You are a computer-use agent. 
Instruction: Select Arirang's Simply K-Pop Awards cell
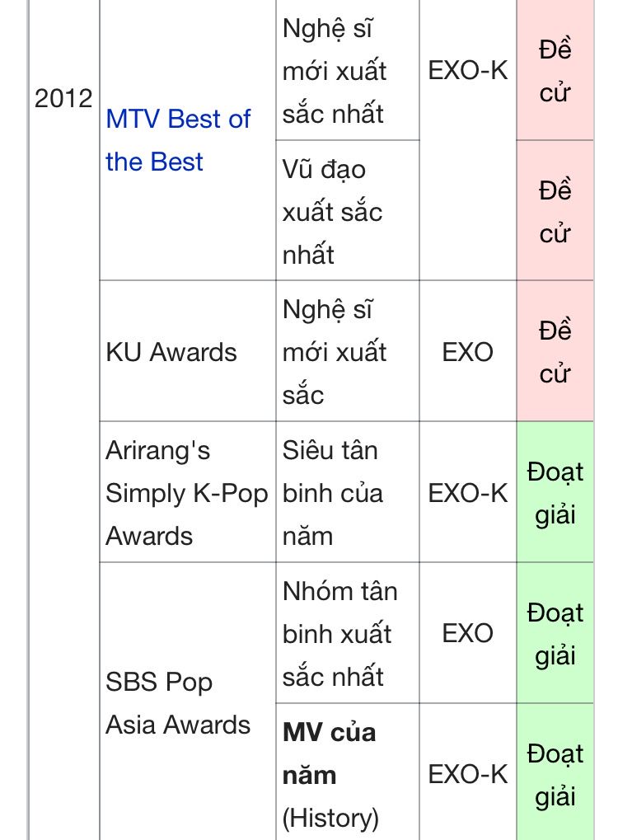(x=187, y=493)
